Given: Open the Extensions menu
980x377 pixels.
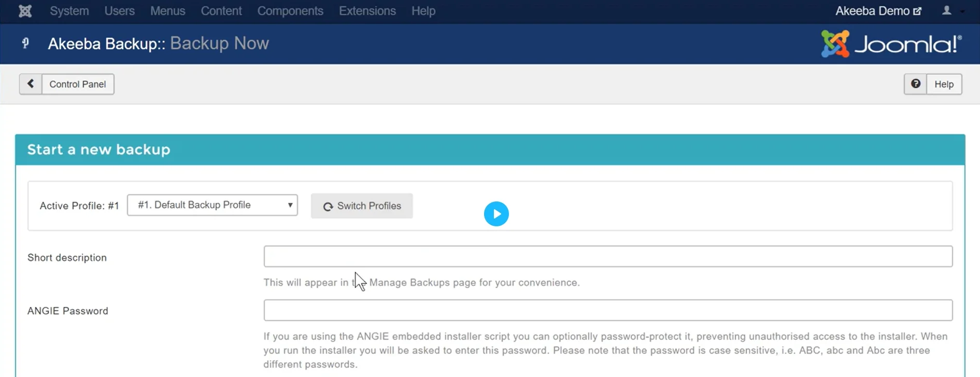Looking at the screenshot, I should coord(367,11).
